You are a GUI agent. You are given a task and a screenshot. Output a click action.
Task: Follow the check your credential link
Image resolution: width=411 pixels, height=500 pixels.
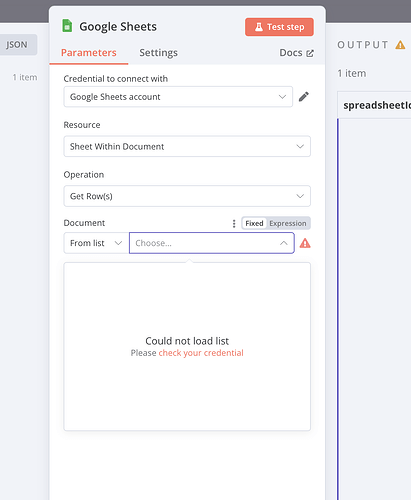(x=201, y=353)
